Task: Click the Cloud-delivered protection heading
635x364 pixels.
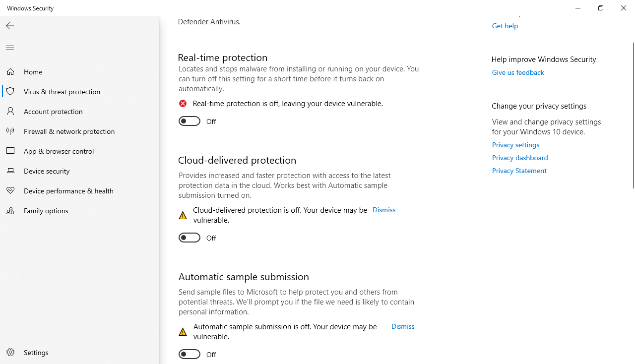Action: point(237,160)
